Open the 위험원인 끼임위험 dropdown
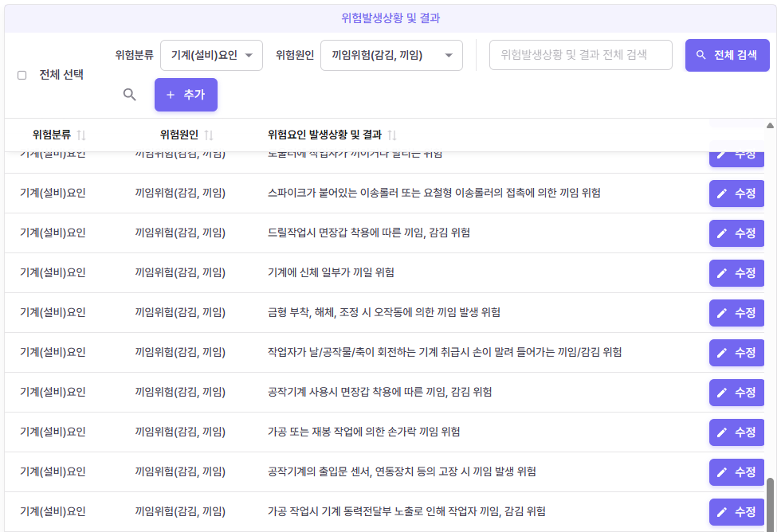 390,56
